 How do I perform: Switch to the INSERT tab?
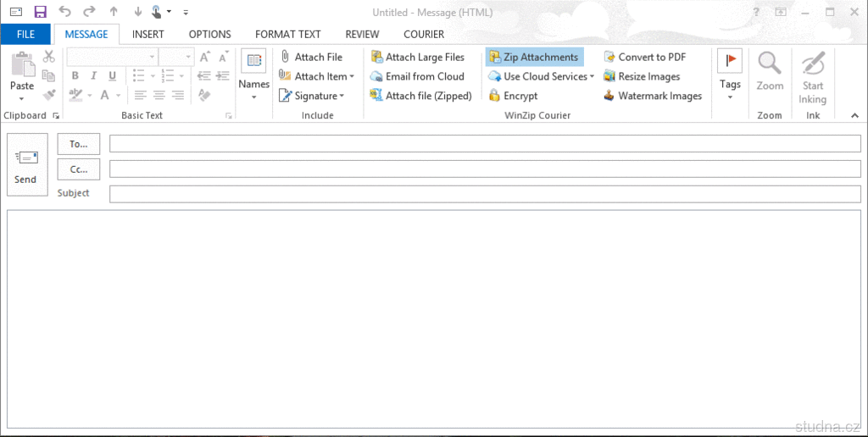148,35
